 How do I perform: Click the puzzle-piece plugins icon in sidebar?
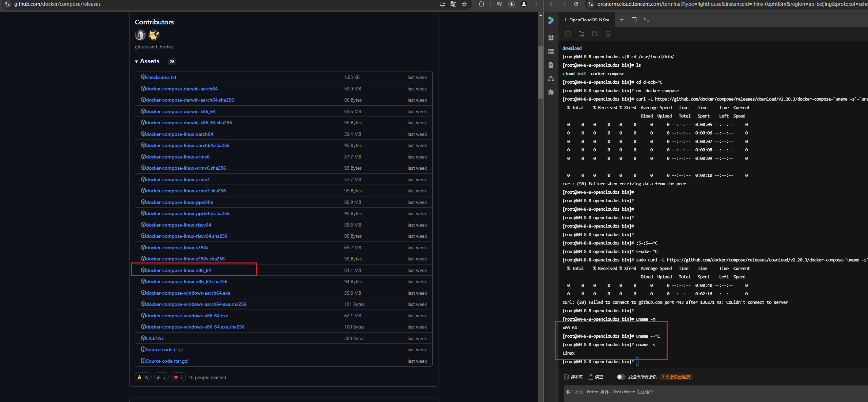click(551, 92)
